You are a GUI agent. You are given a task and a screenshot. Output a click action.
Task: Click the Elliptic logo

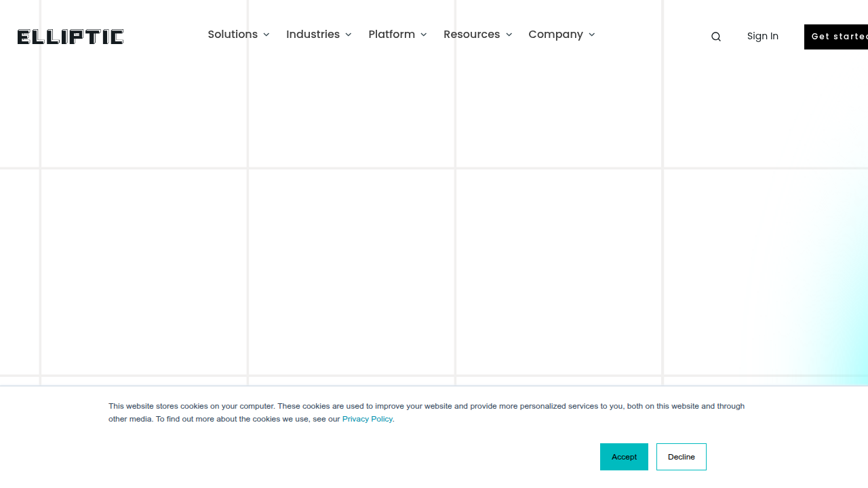(70, 37)
